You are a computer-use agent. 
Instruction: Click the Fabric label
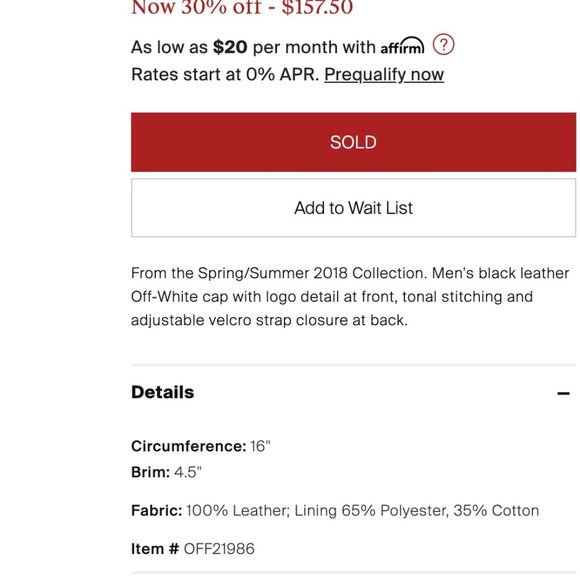point(156,511)
